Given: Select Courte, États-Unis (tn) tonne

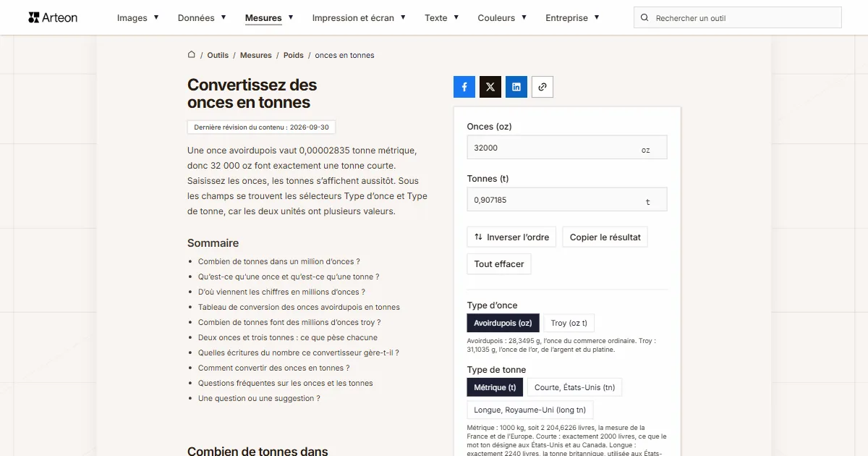Looking at the screenshot, I should coord(574,387).
